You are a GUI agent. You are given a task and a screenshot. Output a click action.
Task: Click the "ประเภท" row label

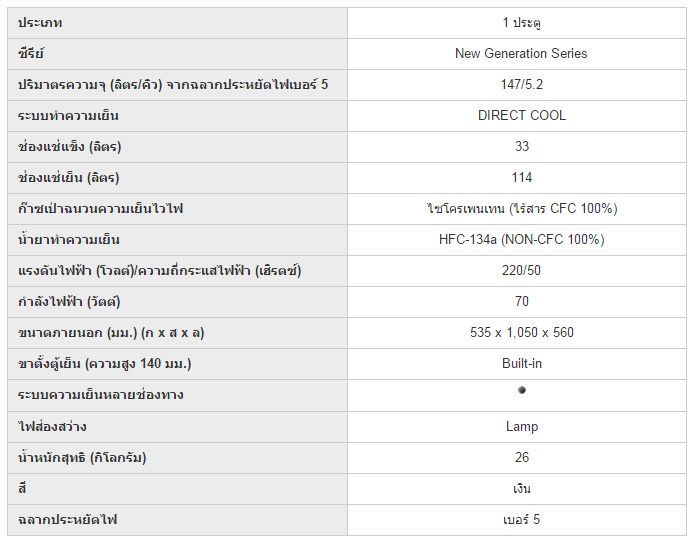tap(40, 22)
